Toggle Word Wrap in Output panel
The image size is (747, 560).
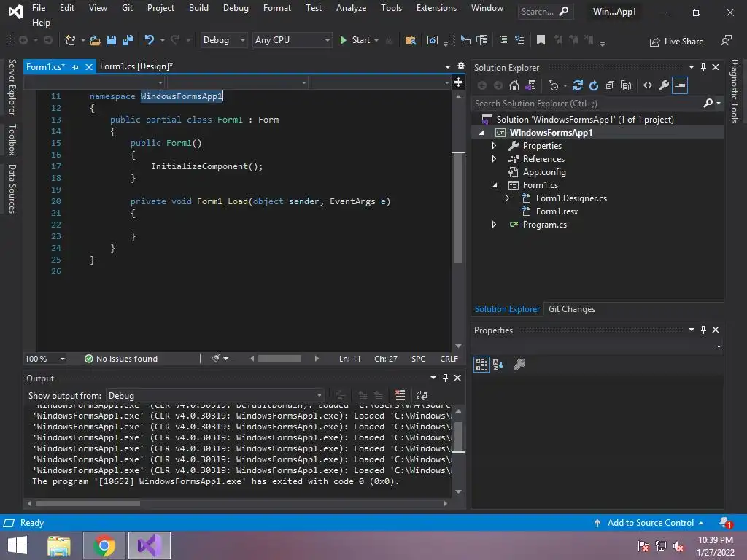click(x=422, y=395)
